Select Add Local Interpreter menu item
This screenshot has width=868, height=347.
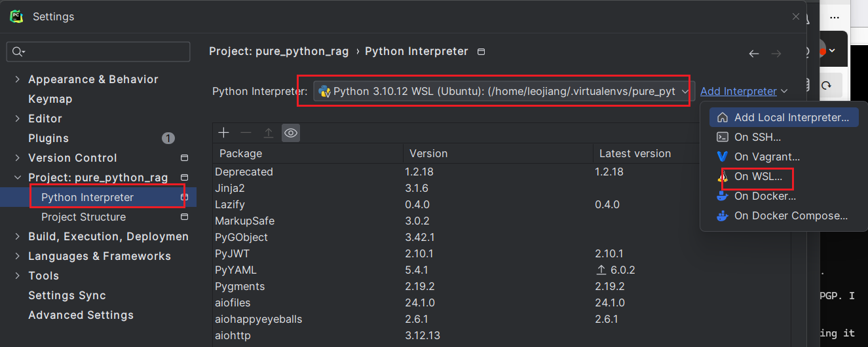[783, 118]
